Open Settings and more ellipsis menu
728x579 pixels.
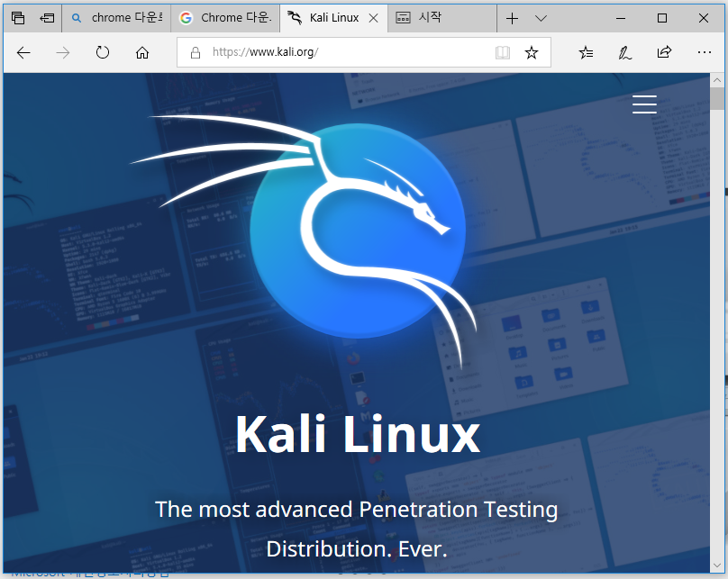pyautogui.click(x=705, y=52)
